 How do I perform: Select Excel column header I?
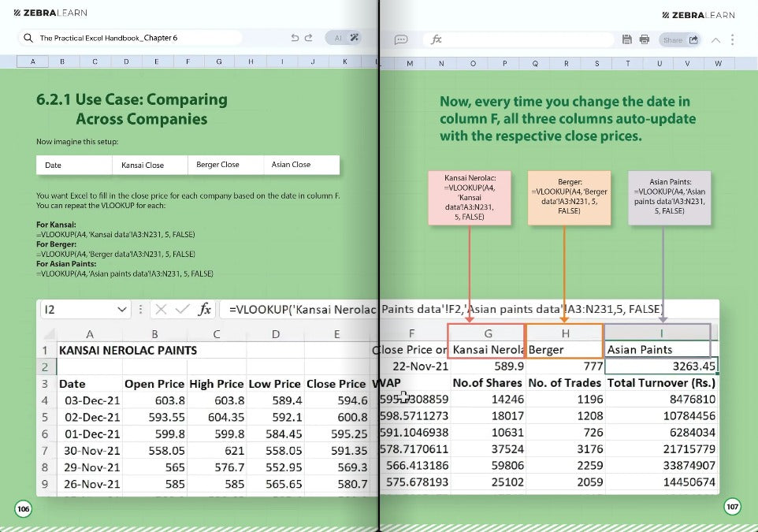[661, 333]
